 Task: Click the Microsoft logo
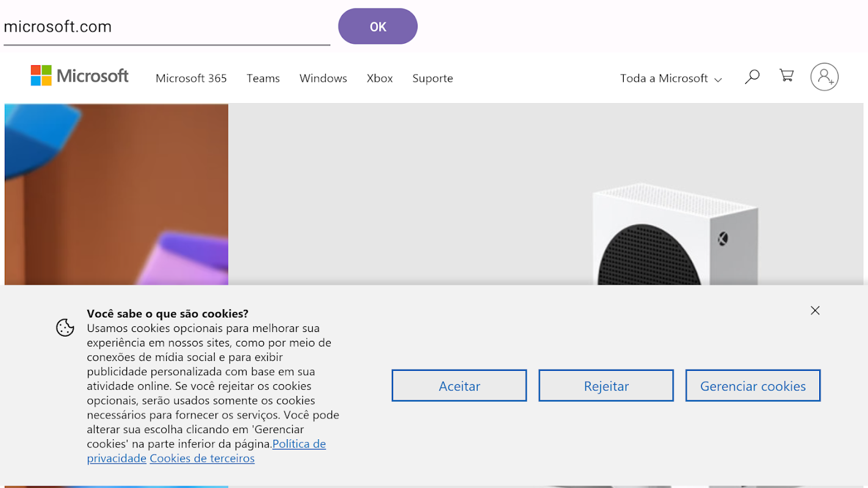(80, 76)
